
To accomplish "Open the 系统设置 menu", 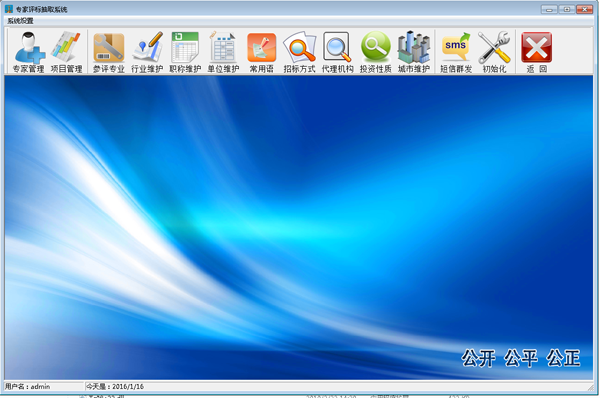I will coord(20,21).
